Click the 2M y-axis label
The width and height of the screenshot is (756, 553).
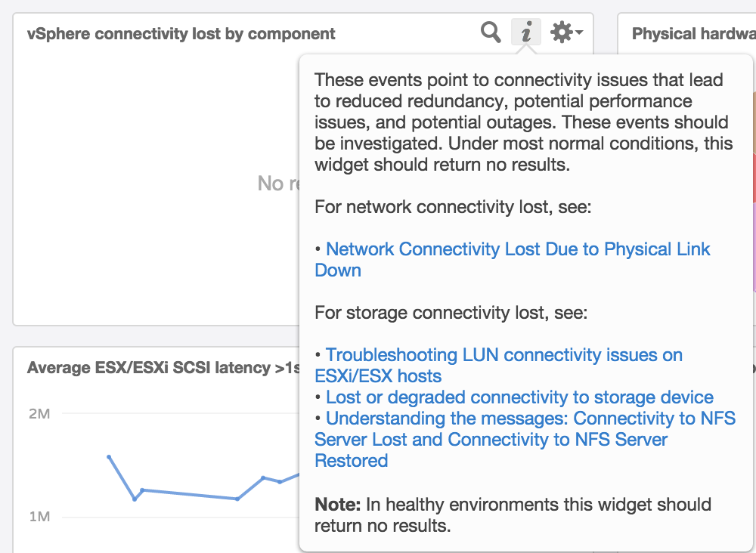[x=39, y=414]
